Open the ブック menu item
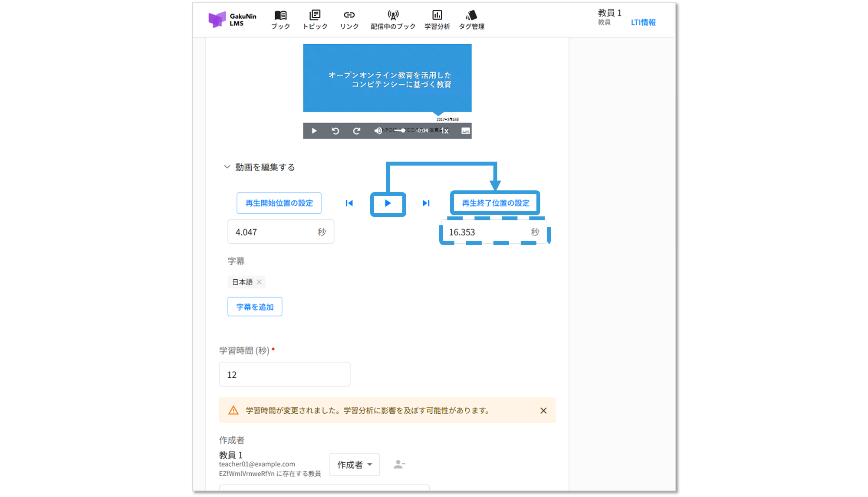Viewport: 868px width, 497px height. tap(280, 20)
